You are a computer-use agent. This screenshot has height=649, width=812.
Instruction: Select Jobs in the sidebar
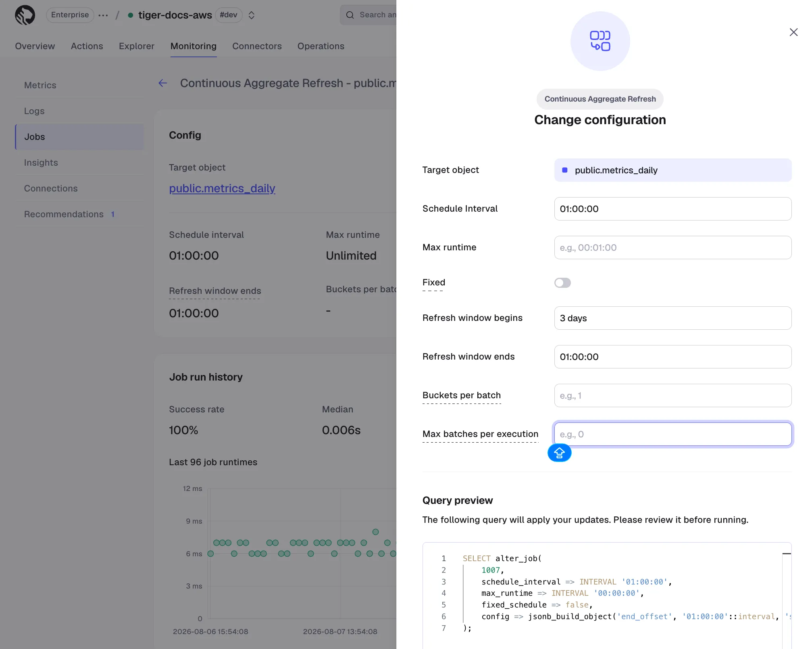click(x=79, y=137)
